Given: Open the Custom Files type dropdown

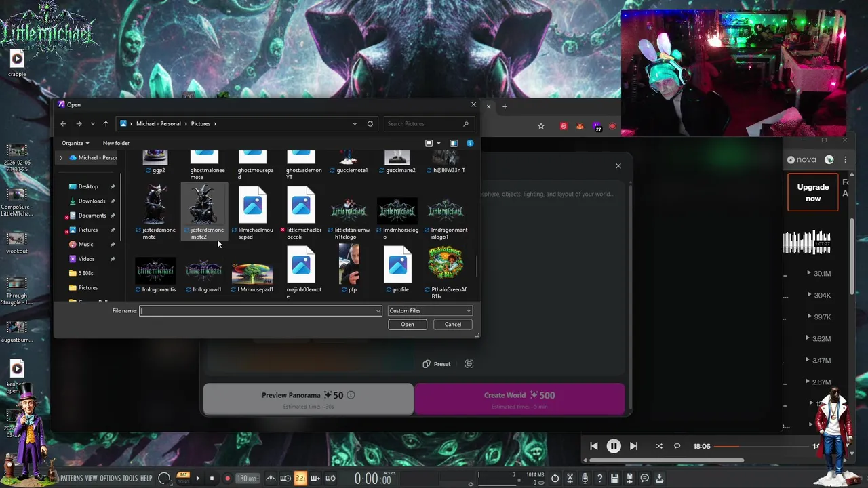Looking at the screenshot, I should [x=429, y=310].
